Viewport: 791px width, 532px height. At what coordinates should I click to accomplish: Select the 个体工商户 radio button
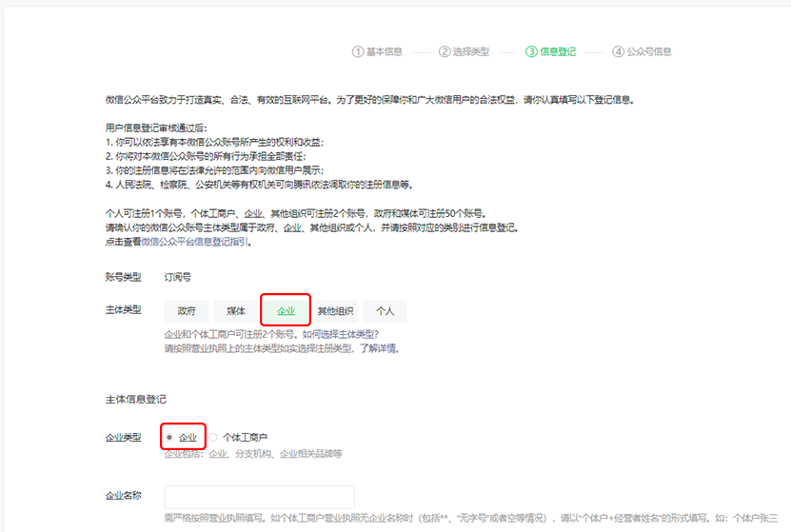215,437
